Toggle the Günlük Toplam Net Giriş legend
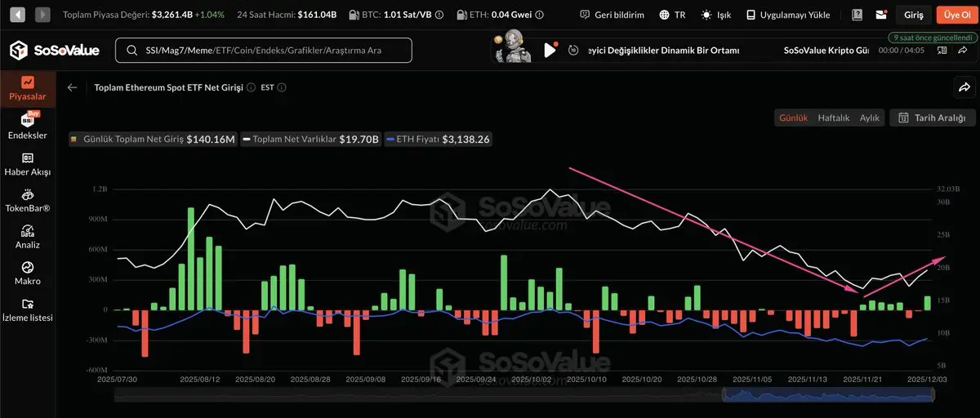Image resolution: width=980 pixels, height=418 pixels. [153, 140]
